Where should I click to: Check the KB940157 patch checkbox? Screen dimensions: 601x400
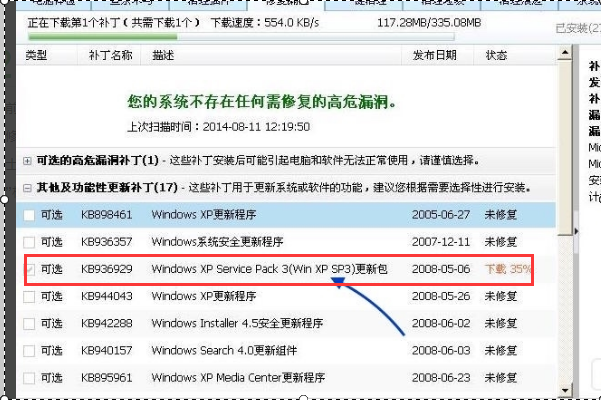[x=29, y=351]
